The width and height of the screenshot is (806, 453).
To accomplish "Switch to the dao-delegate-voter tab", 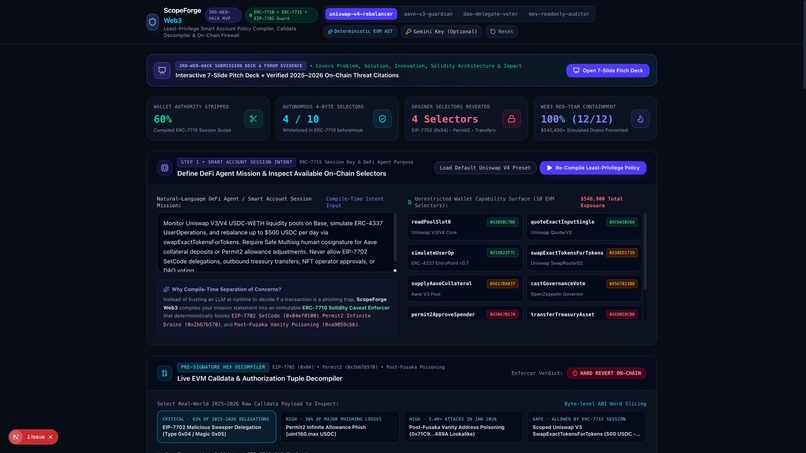I will tap(490, 14).
